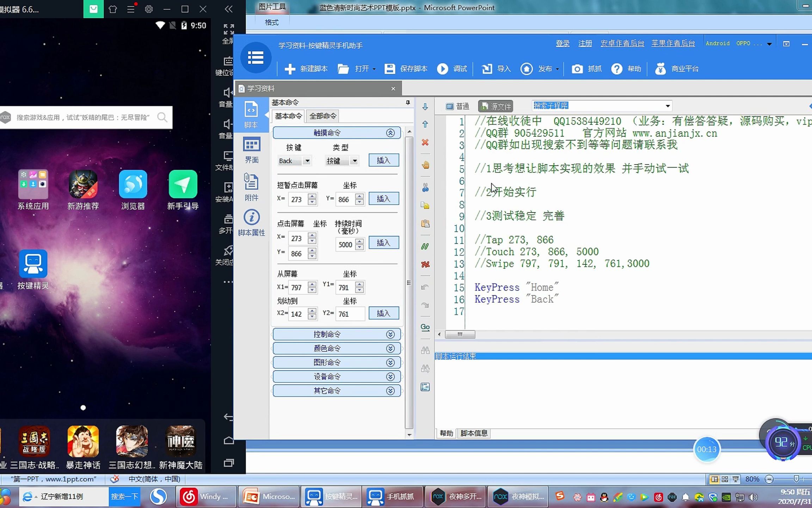The height and width of the screenshot is (508, 812).
Task: Click the red X delete icon in vertical toolbar
Action: click(425, 143)
